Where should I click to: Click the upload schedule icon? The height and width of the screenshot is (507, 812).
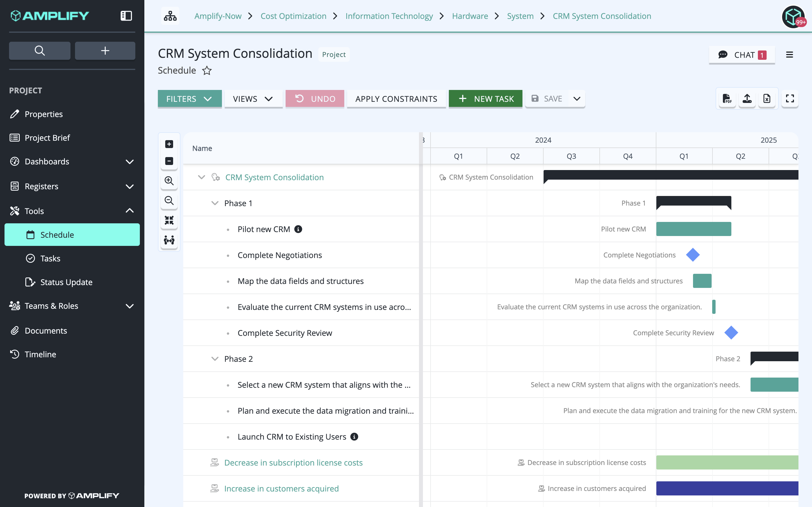(x=747, y=99)
